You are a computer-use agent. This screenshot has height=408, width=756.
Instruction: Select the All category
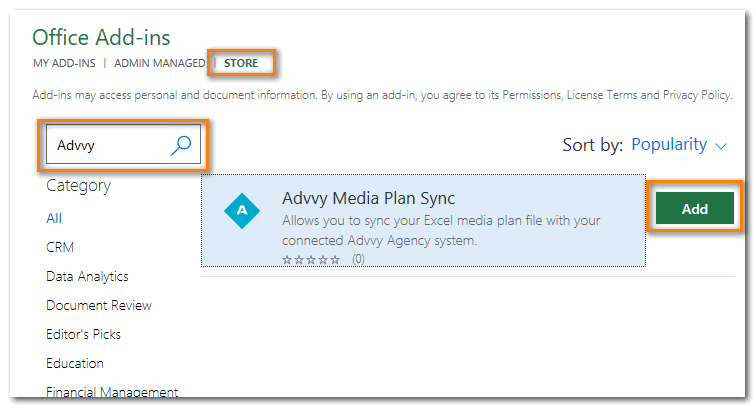click(x=54, y=218)
